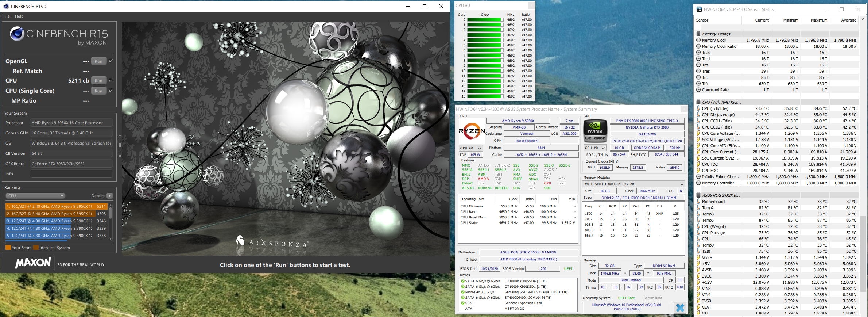The image size is (868, 317).
Task: Click the Core 0 clock bar in CPU #0 window
Action: (x=485, y=20)
